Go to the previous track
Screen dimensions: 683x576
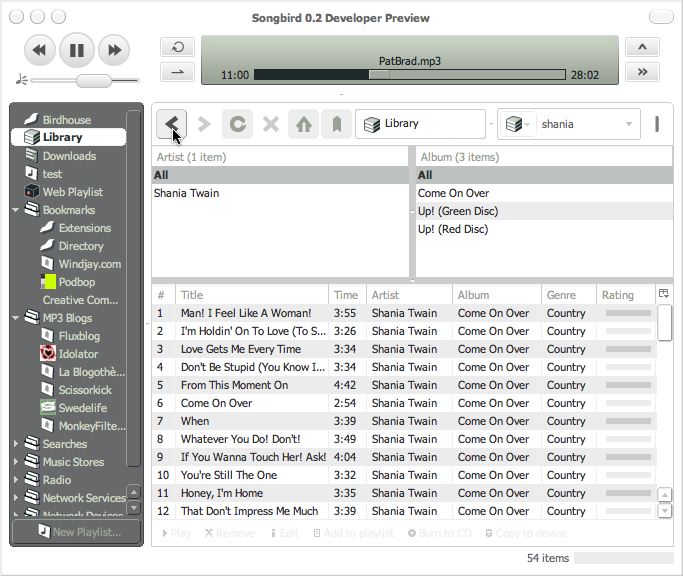[39, 49]
